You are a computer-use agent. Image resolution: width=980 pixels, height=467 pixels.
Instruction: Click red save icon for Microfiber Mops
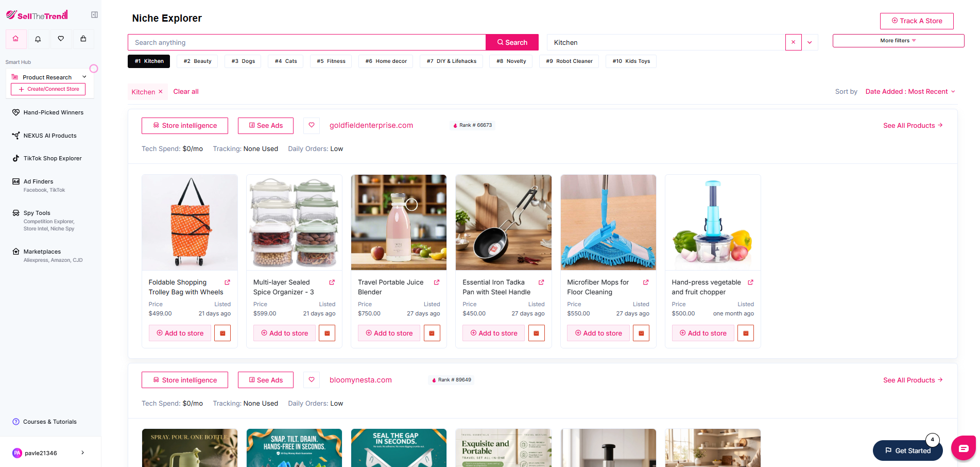(x=641, y=333)
